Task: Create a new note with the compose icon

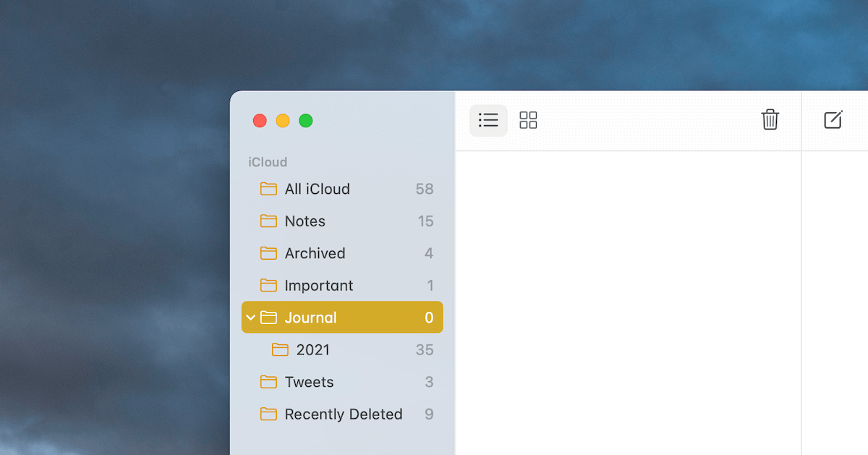Action: [833, 120]
